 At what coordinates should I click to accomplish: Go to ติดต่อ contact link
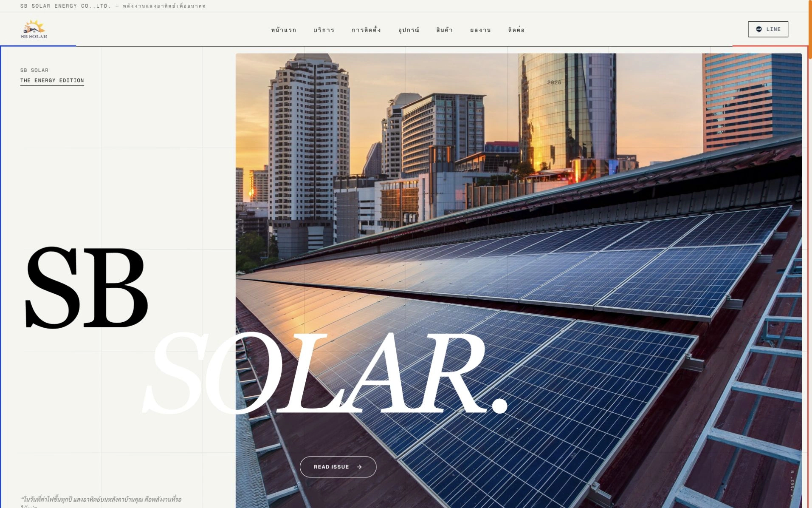[516, 30]
